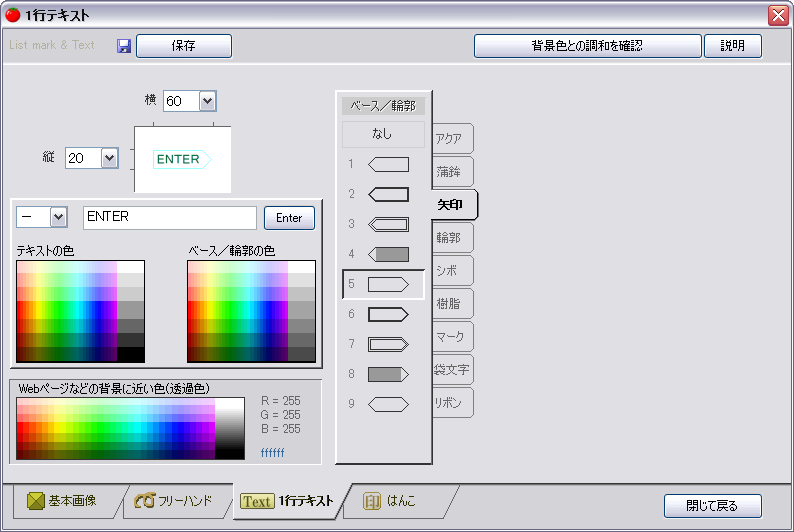Switch to the 樹脂 resin tab
Image resolution: width=794 pixels, height=532 pixels.
[x=453, y=304]
